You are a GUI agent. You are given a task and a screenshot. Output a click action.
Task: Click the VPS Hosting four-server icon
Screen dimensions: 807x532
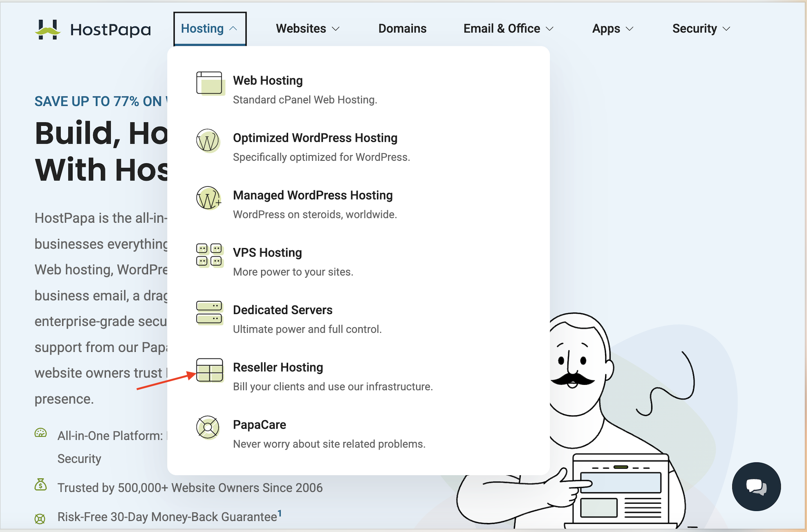click(x=210, y=255)
